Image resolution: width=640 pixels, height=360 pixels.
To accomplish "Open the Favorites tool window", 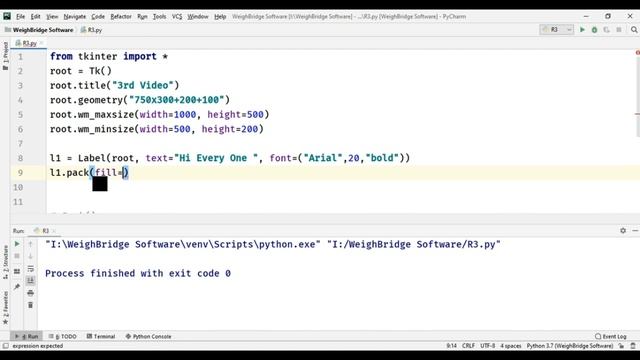I will point(5,308).
